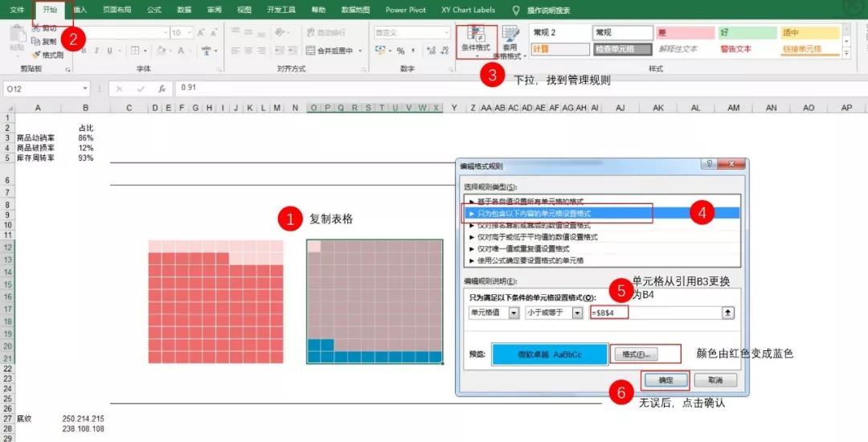The height and width of the screenshot is (442, 868).
Task: Open the Name Box dropdown showing O12
Action: [x=84, y=88]
